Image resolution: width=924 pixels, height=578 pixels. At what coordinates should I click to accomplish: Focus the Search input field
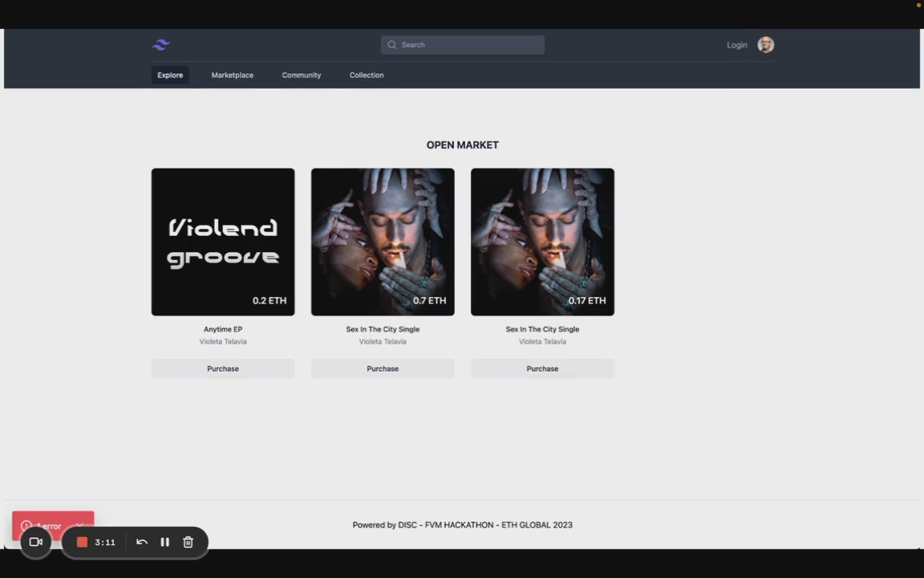pyautogui.click(x=463, y=45)
